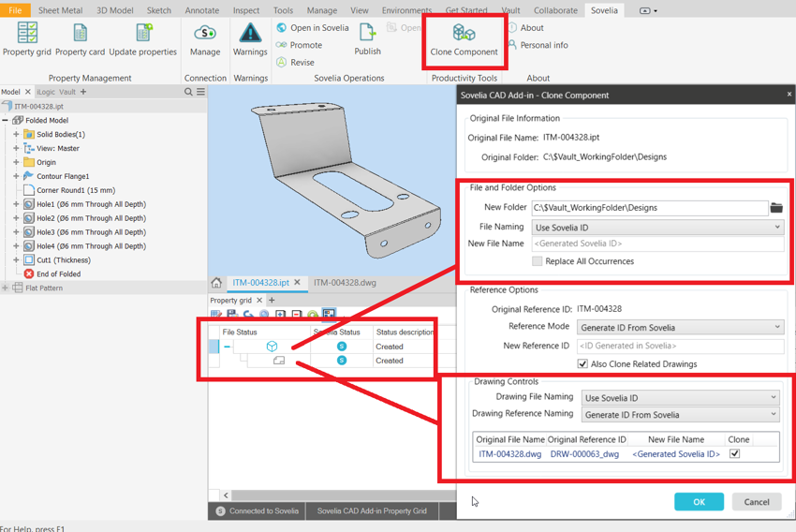Switch to Collaborate ribbon tab
The image size is (796, 532).
555,10
